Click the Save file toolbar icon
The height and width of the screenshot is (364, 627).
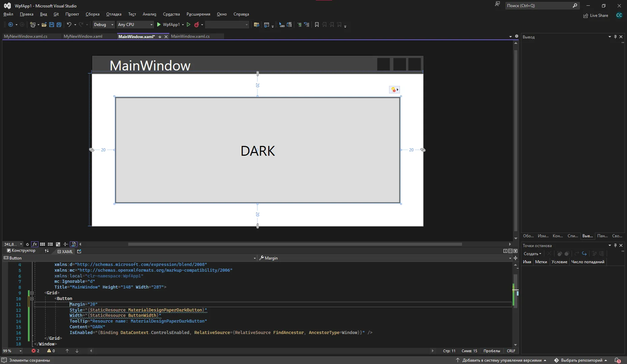(x=52, y=25)
